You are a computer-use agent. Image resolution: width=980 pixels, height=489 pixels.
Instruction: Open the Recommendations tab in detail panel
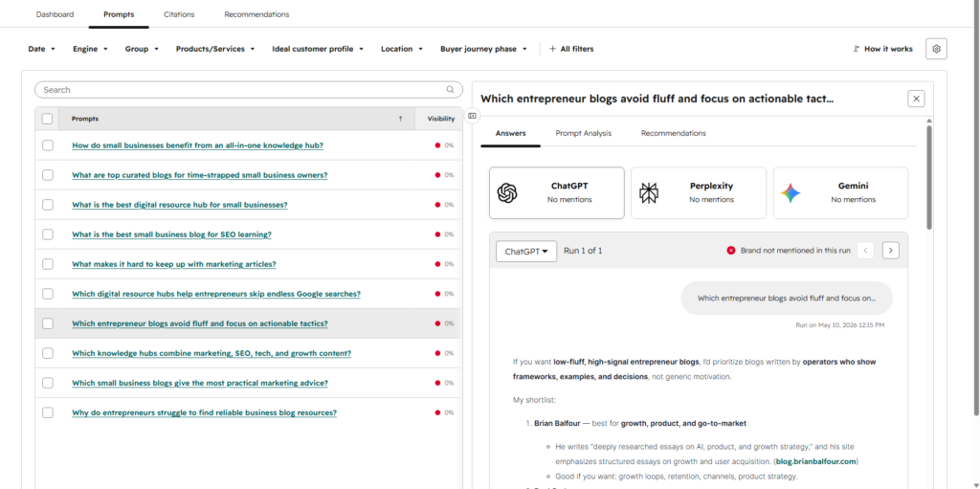click(x=673, y=133)
